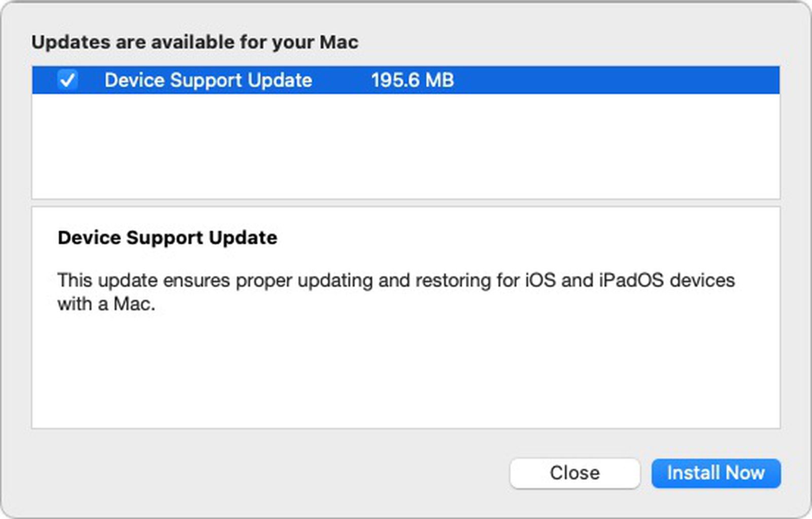Click the Install Now button
Viewport: 812px width, 519px height.
pyautogui.click(x=716, y=473)
